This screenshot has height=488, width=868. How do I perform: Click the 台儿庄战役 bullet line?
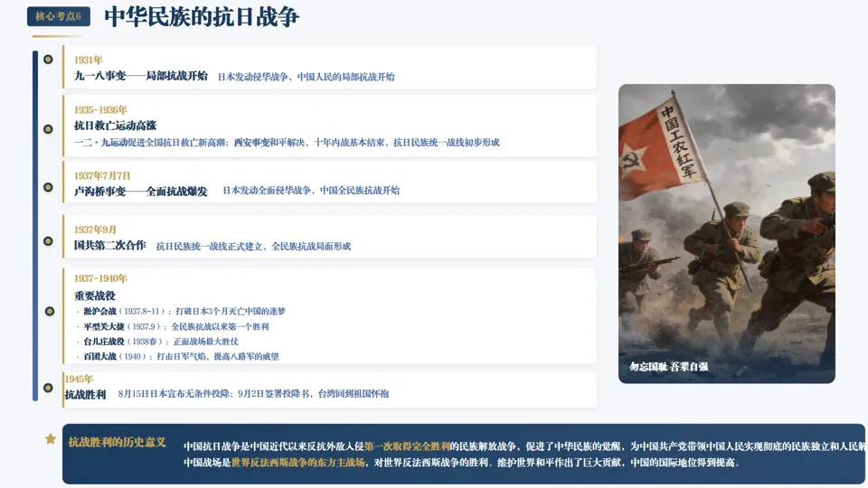(x=161, y=342)
